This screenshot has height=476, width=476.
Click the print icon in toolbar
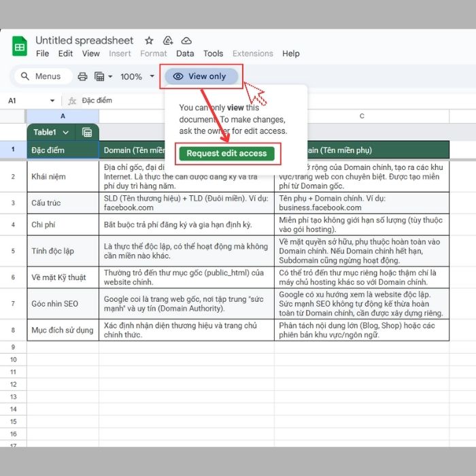82,76
